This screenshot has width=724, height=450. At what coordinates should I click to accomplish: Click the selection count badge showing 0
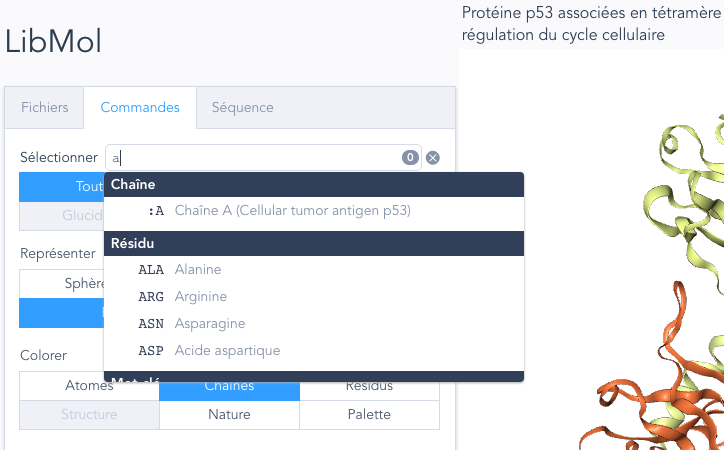(x=410, y=157)
